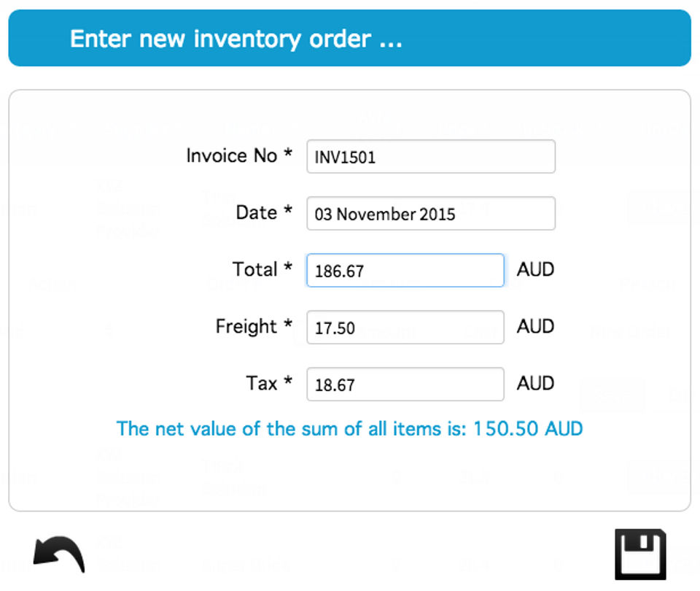Click the "Enter new inventory order ..." header bar
This screenshot has width=700, height=591.
tap(349, 39)
